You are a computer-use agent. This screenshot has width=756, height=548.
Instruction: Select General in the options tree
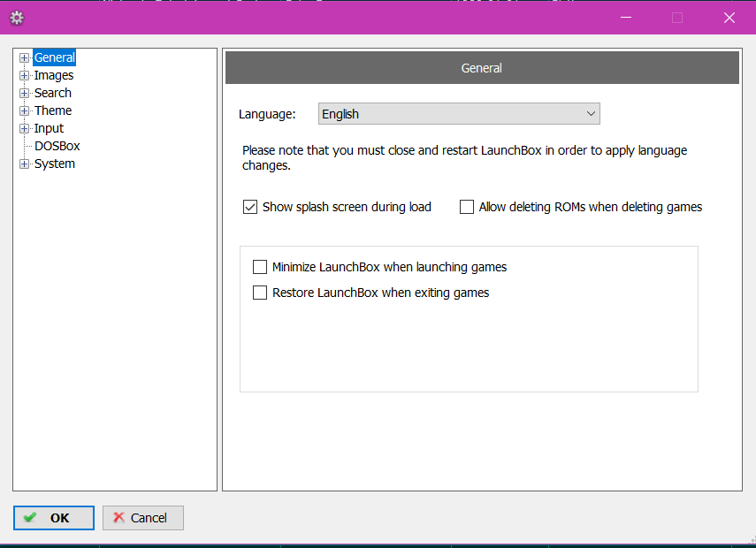[55, 57]
